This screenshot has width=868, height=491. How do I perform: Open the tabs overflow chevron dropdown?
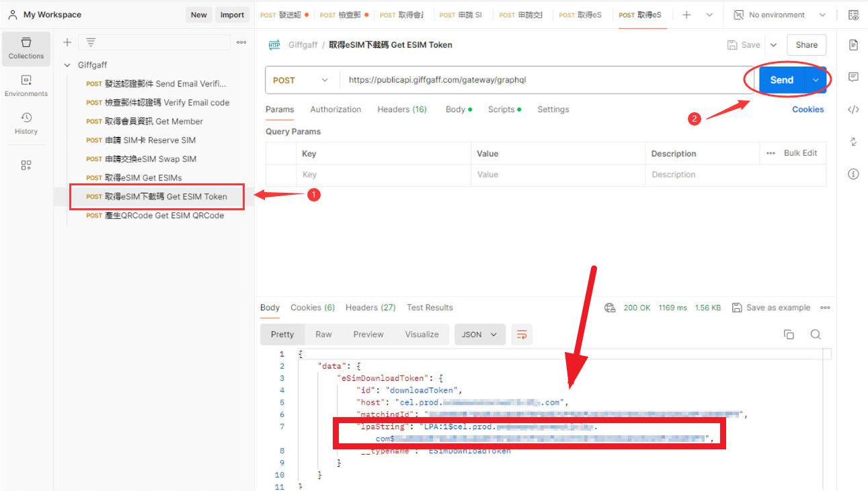click(x=709, y=15)
